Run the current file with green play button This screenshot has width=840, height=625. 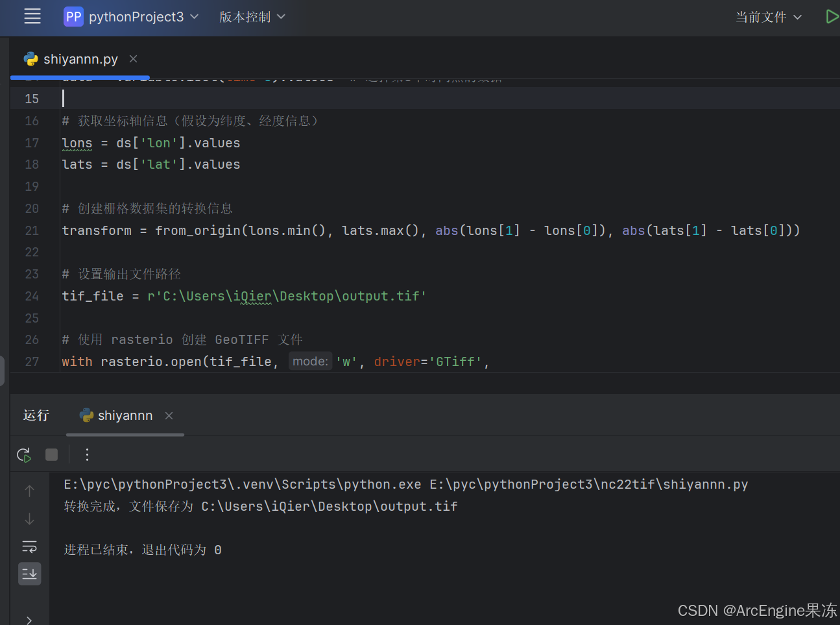coord(831,17)
